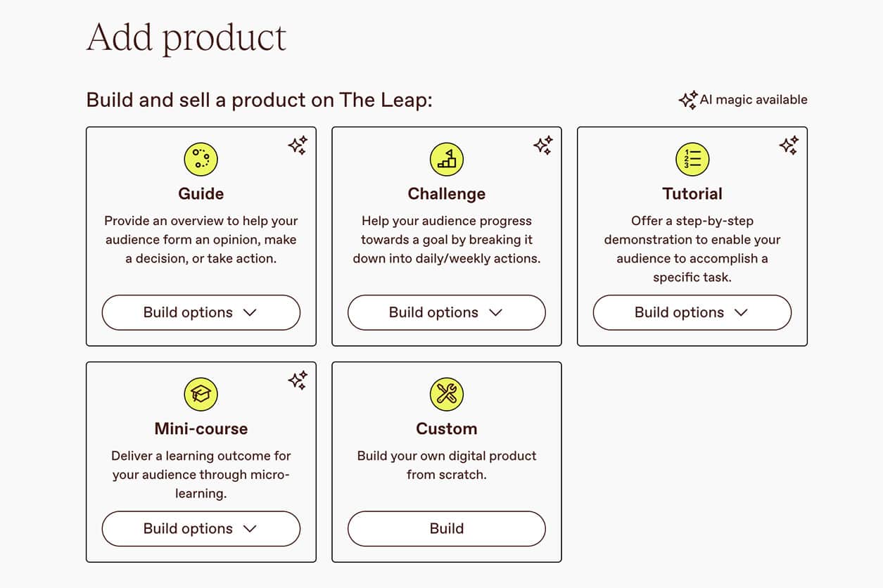This screenshot has width=883, height=588.
Task: Select the Guide product icon
Action: click(201, 158)
